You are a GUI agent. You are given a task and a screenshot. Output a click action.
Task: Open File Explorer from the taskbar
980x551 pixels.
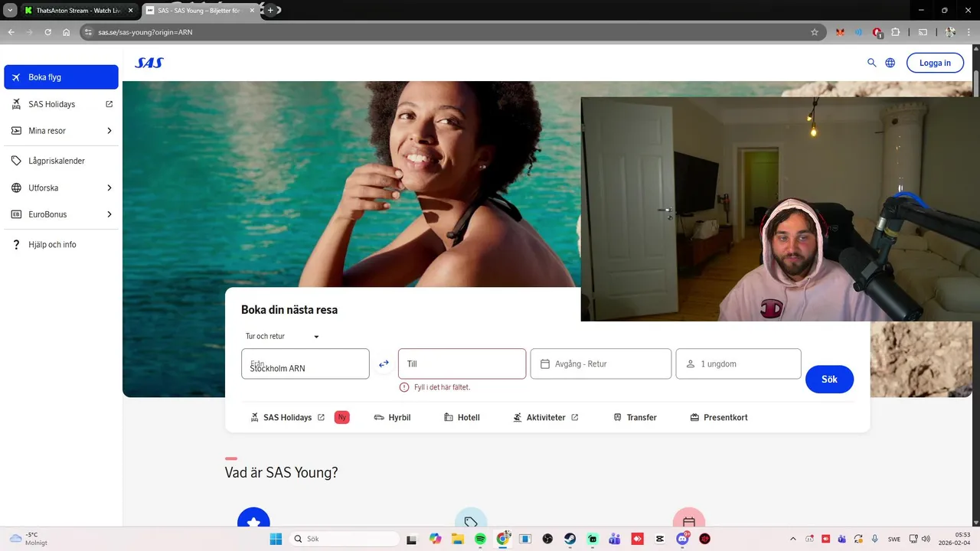[x=458, y=539]
